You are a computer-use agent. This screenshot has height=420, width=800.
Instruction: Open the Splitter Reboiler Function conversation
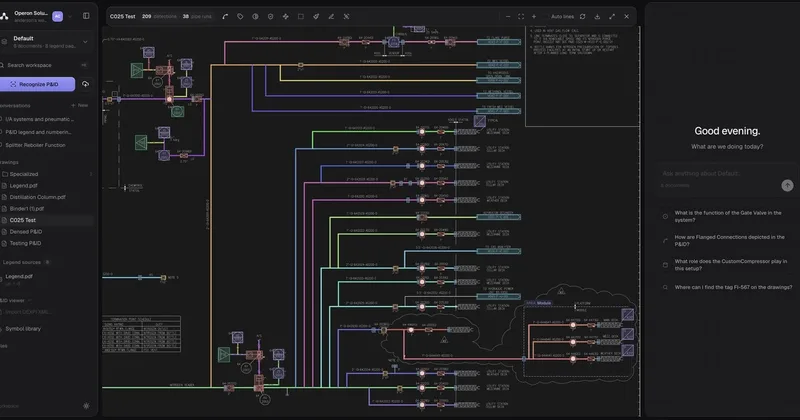tap(35, 145)
